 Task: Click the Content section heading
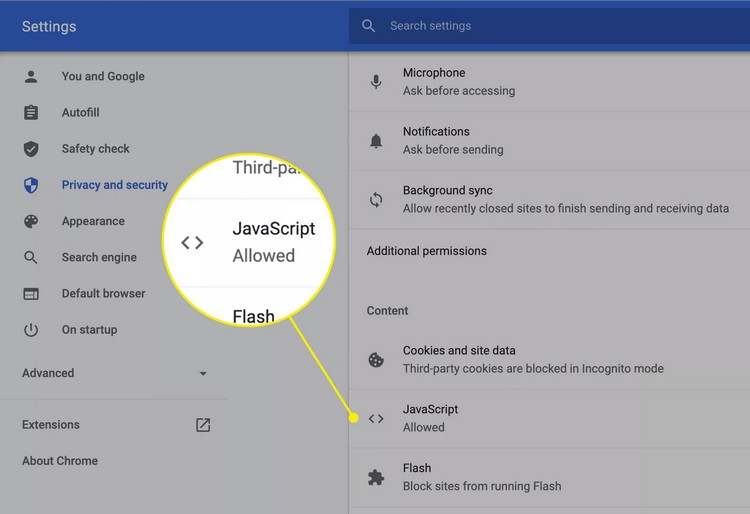point(387,311)
